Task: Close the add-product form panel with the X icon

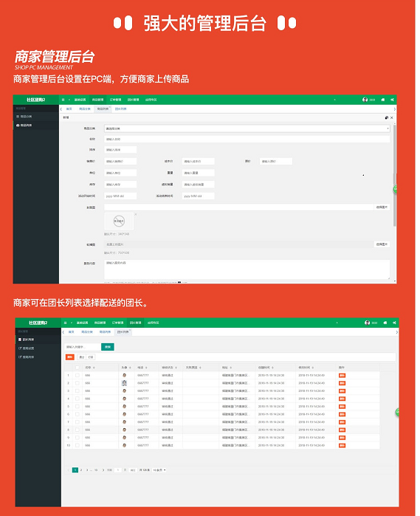Action: [x=392, y=117]
